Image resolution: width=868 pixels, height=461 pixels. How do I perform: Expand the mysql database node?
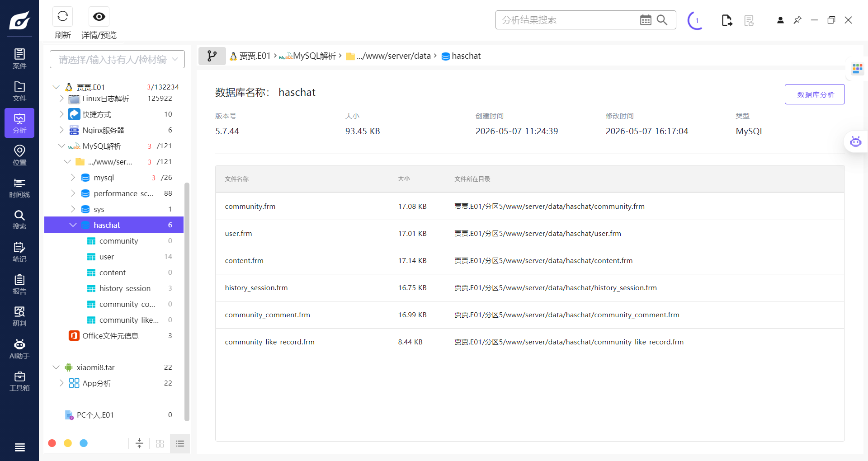coord(73,177)
